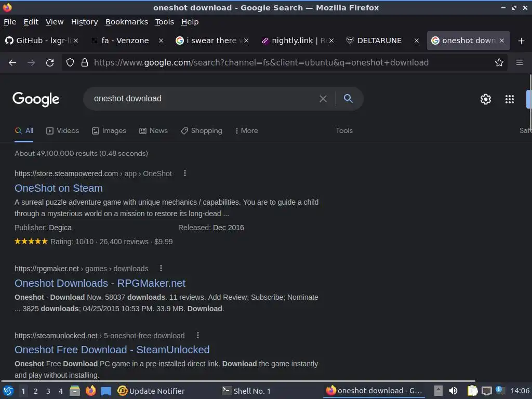Submit search with magnifying glass icon
Viewport: 532px width, 399px height.
point(348,99)
